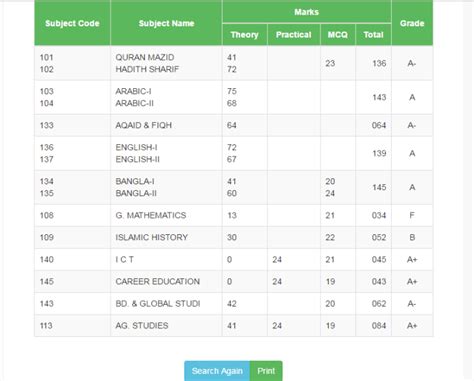Image resolution: width=474 pixels, height=381 pixels.
Task: Click total 084 for AG. Studies
Action: [379, 326]
